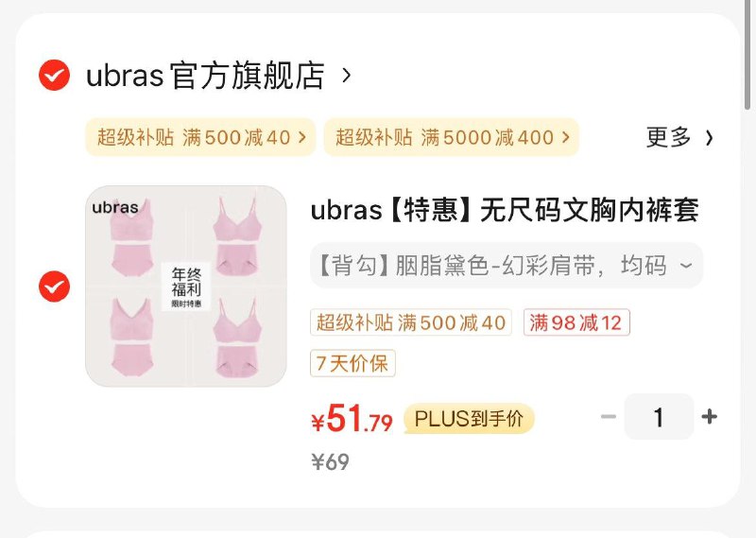
Task: Expand the 胭脂黛色-幻彩肩带 variant selector
Action: click(507, 266)
